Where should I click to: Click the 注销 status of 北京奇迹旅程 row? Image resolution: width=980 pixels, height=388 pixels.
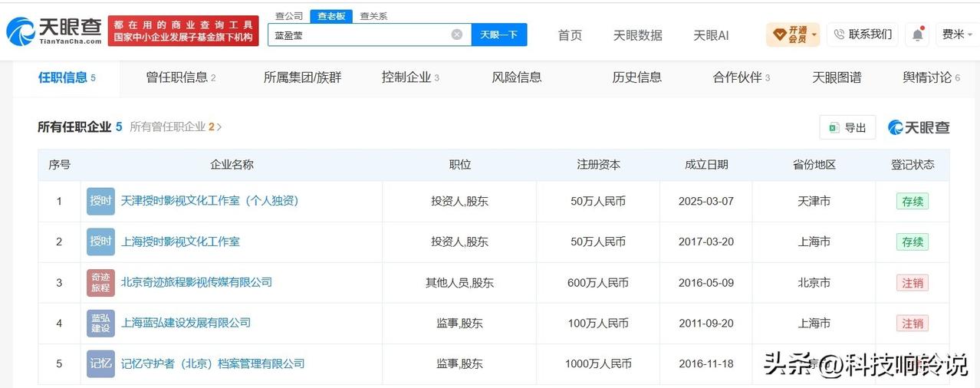[913, 283]
